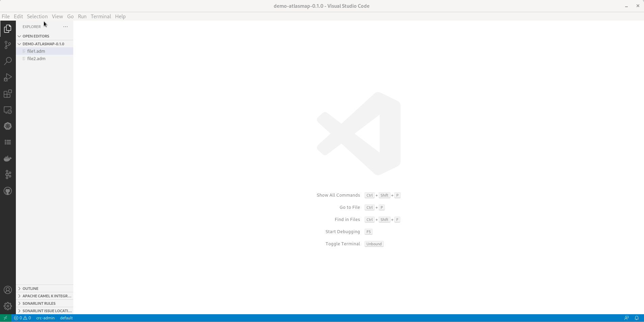Open the Remote Explorer view
Viewport: 644px width, 322px height.
tap(7, 110)
